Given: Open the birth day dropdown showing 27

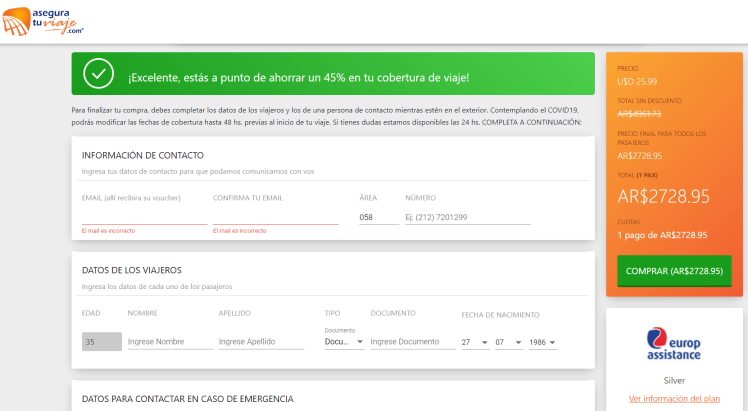Looking at the screenshot, I should coord(474,342).
